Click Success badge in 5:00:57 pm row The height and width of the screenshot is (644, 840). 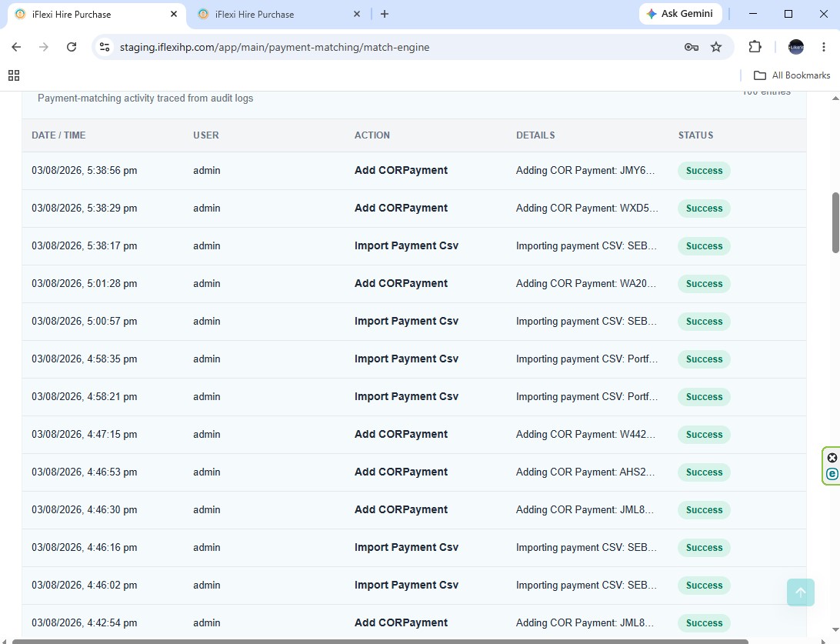[704, 322]
